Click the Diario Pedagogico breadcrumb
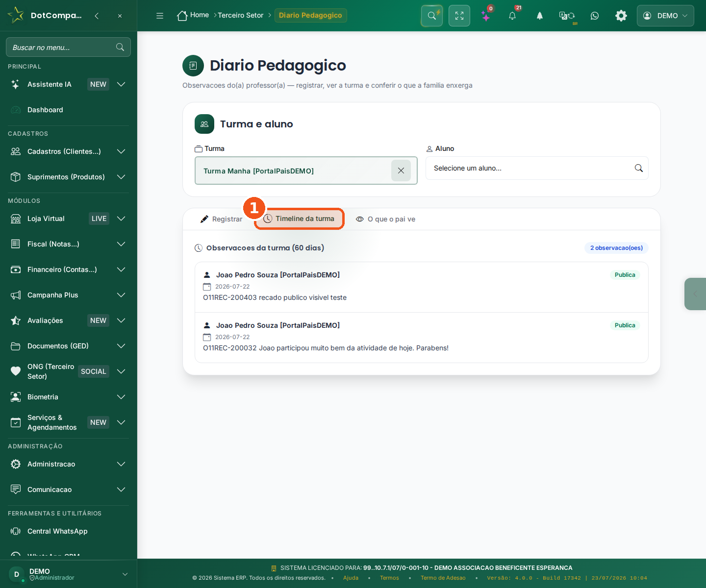The height and width of the screenshot is (588, 706). click(310, 15)
